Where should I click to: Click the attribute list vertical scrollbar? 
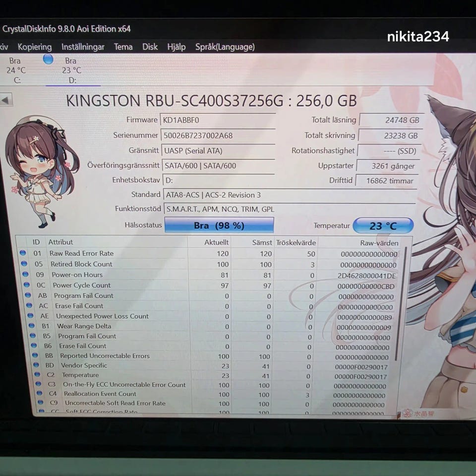(401, 303)
